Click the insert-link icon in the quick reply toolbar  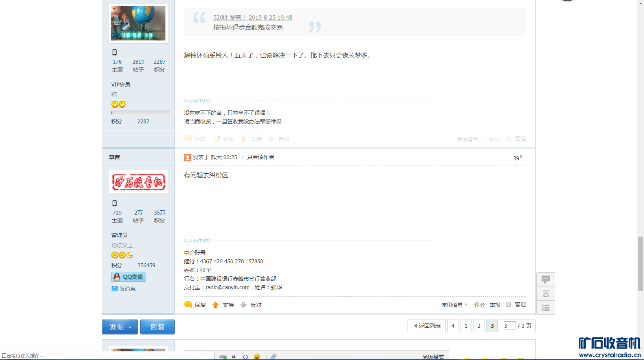(x=223, y=357)
